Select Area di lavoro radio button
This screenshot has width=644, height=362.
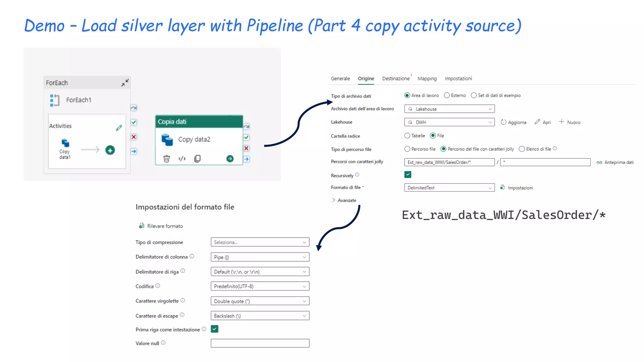coord(407,96)
